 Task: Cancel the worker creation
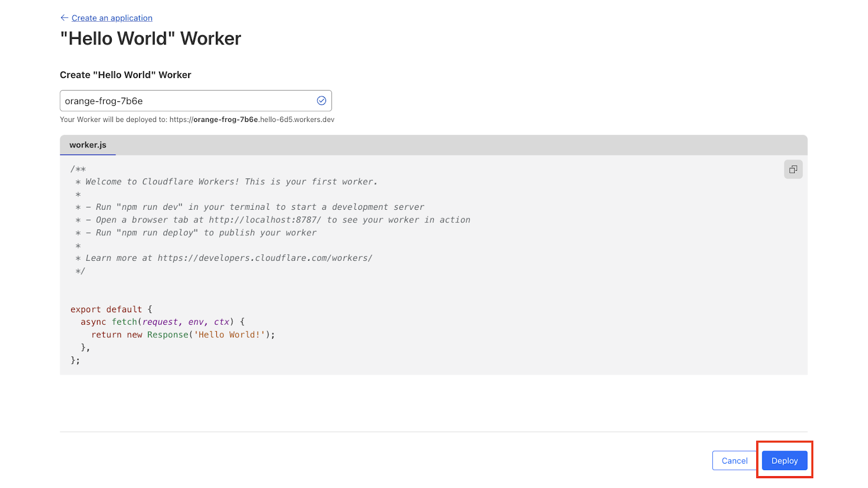point(735,460)
